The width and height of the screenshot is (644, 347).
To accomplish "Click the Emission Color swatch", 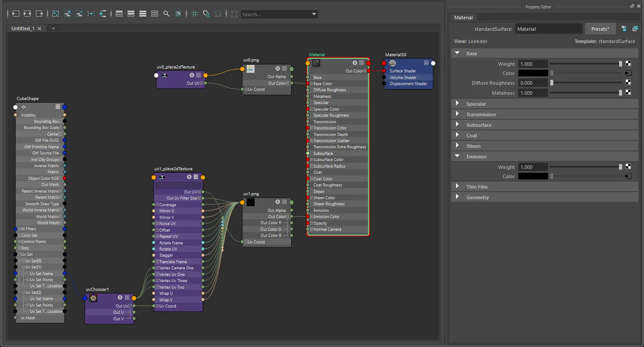I will click(x=533, y=176).
